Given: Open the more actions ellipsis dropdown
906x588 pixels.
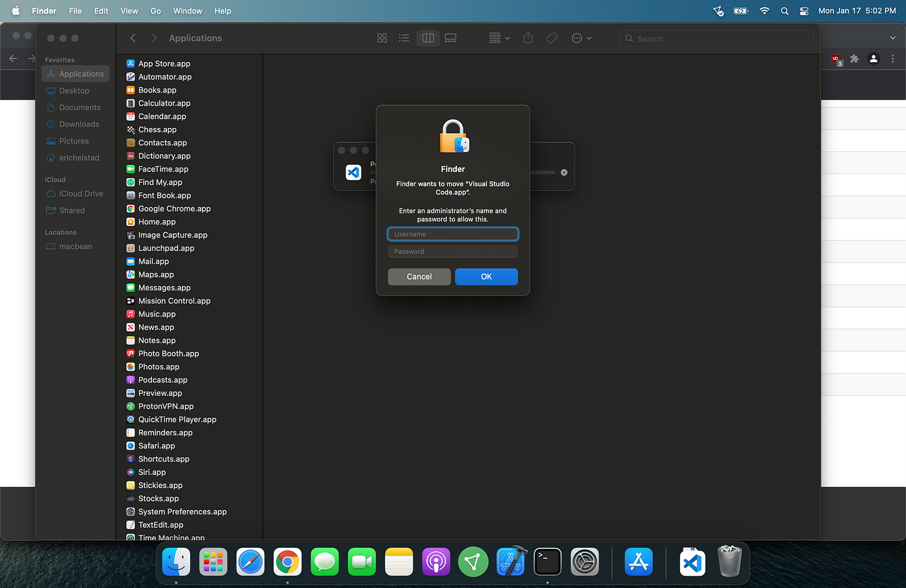Looking at the screenshot, I should tap(580, 38).
